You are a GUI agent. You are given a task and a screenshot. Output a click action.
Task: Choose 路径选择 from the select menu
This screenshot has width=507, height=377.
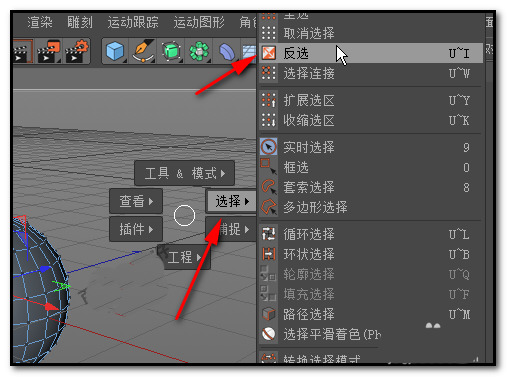pos(309,314)
